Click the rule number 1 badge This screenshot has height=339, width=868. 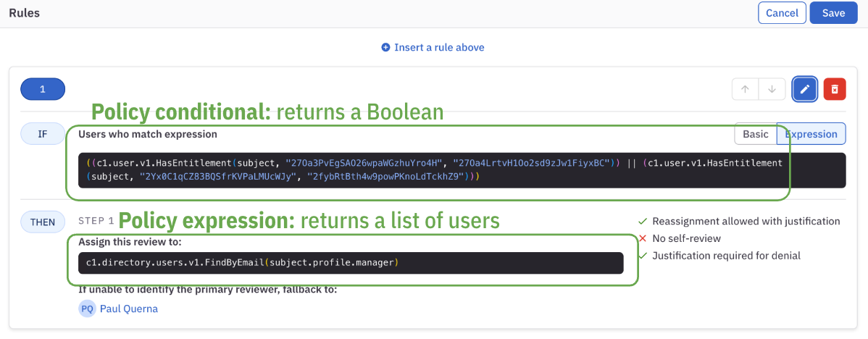43,89
